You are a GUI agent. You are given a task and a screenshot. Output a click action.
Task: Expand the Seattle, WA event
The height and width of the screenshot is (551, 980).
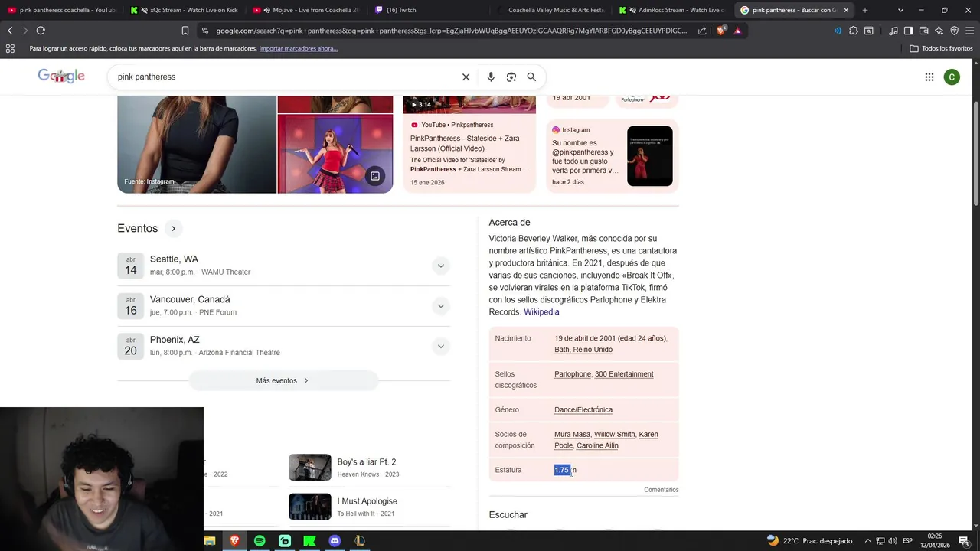[440, 266]
